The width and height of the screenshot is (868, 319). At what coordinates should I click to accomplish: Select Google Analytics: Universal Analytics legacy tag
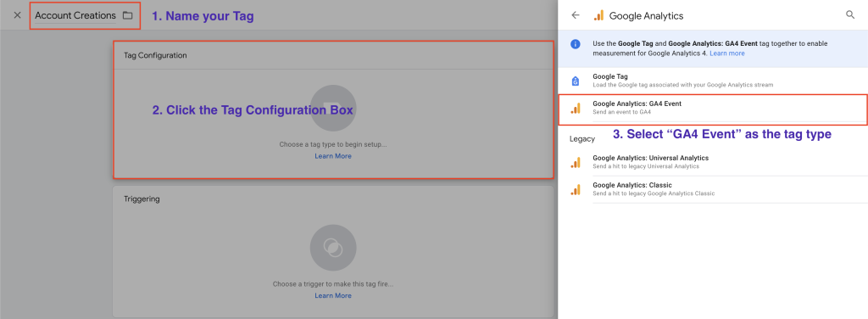click(x=713, y=162)
